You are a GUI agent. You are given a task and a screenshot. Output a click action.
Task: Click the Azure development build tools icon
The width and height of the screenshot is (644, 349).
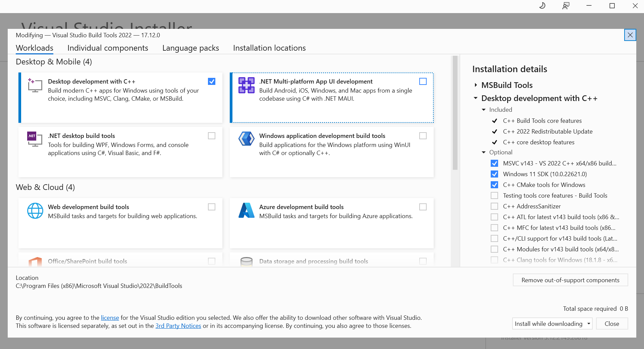pyautogui.click(x=246, y=210)
